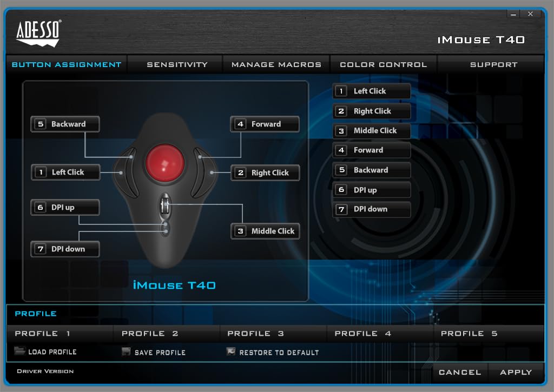Click the scroll wheel on the mouse diagram
Viewport: 554px width, 392px height.
coord(166,205)
